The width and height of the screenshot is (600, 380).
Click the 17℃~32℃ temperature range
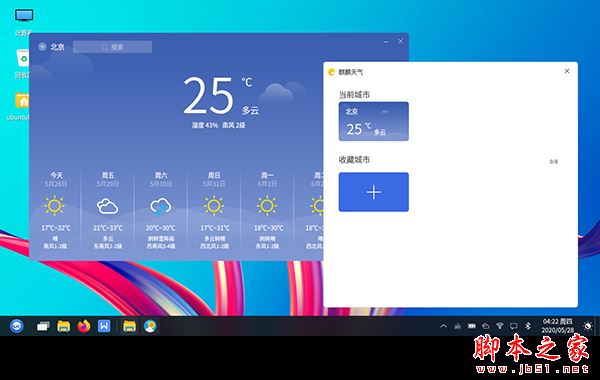tap(56, 228)
